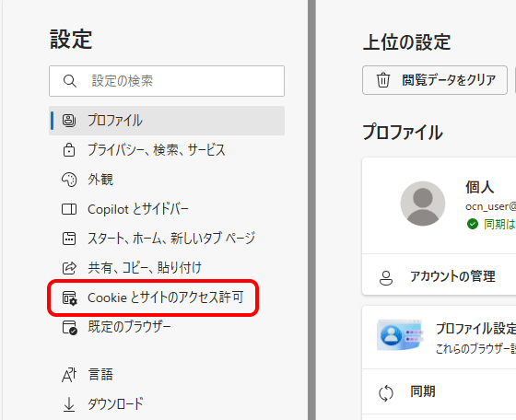Click the gray profile avatar picture

click(423, 204)
